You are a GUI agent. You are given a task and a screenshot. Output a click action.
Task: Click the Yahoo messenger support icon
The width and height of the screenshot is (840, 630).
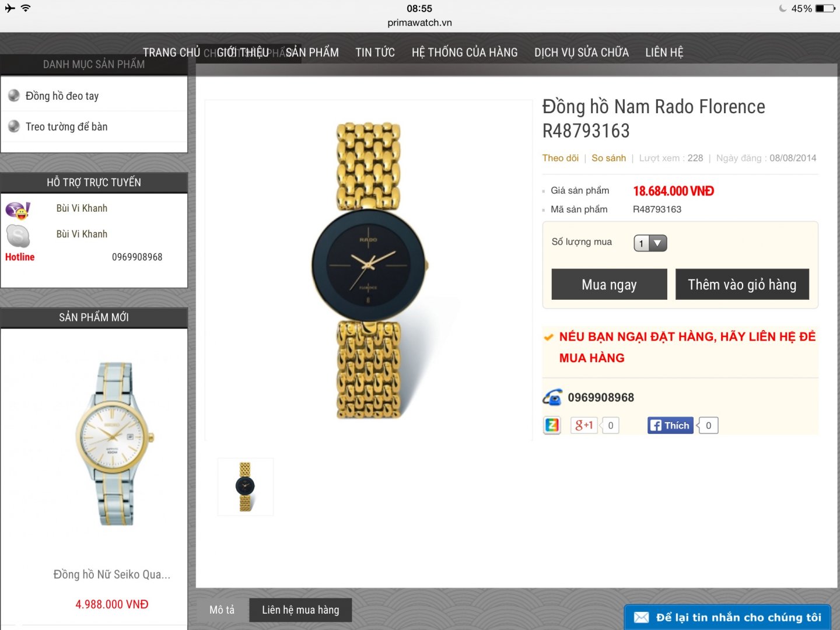(18, 210)
